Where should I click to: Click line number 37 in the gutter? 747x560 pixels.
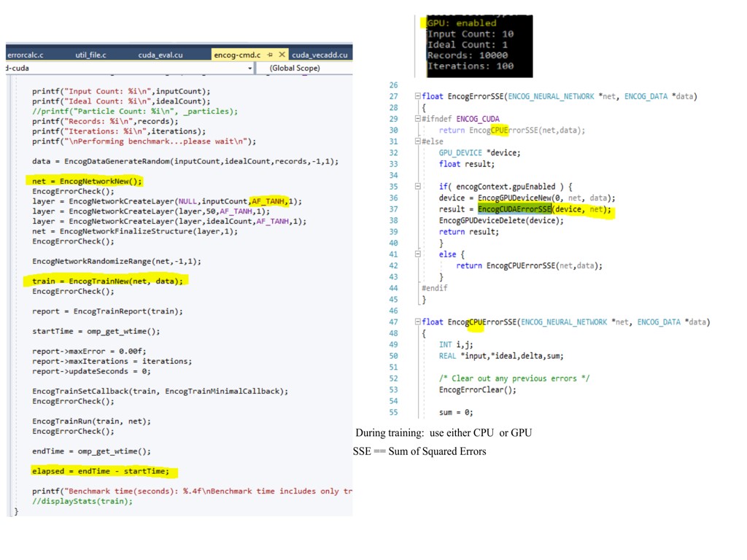[394, 209]
